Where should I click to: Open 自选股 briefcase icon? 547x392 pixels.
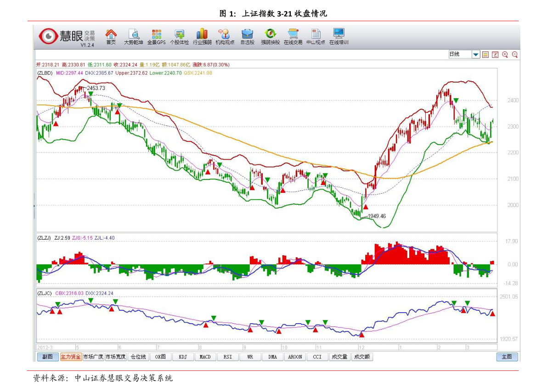[x=248, y=35]
